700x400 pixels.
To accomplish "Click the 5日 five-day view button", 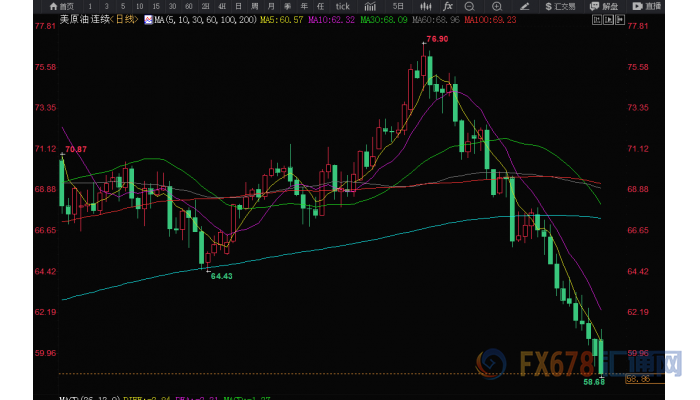I will (x=398, y=6).
